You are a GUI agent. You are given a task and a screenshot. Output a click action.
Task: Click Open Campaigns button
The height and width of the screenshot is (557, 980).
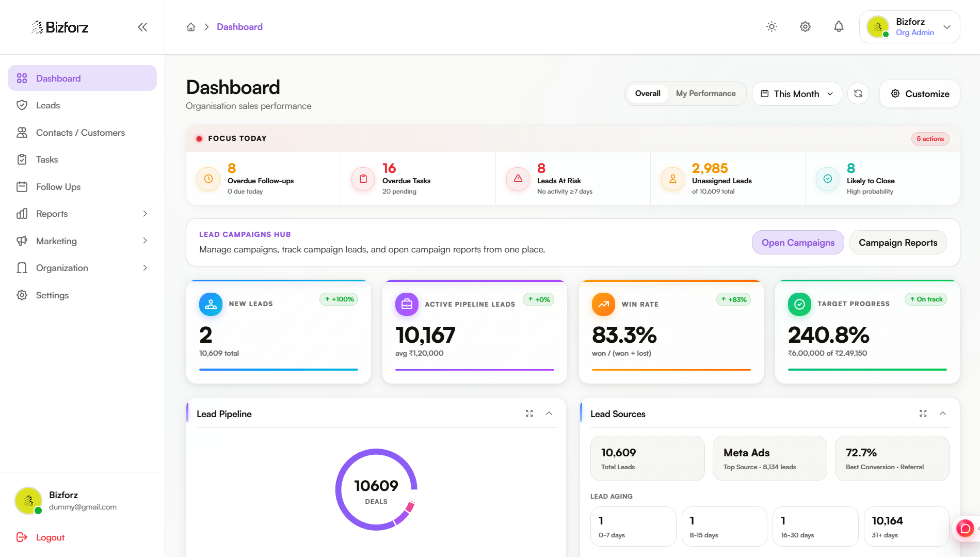[798, 243]
